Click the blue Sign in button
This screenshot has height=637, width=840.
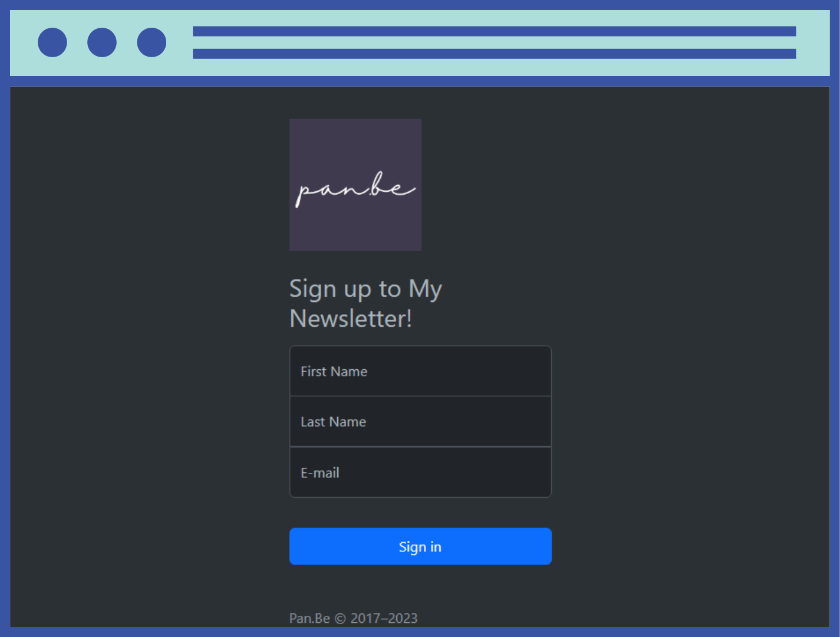click(x=420, y=546)
